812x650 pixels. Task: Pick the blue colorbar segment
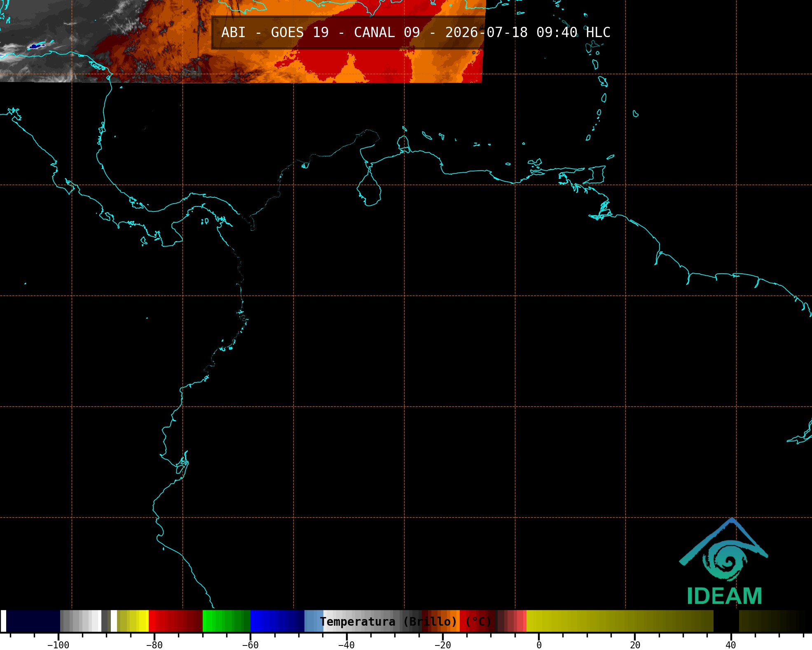pyautogui.click(x=277, y=621)
